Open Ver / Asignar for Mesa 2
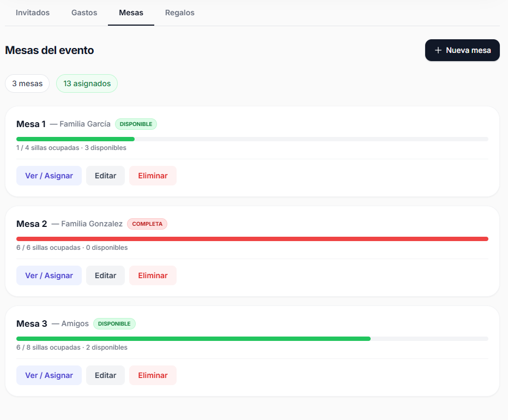Viewport: 508px width, 420px height. 49,275
